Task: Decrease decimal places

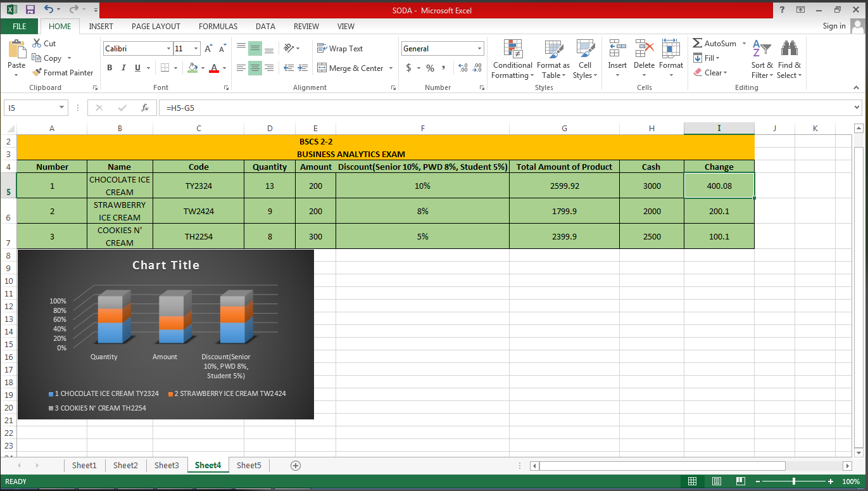Action: coord(477,68)
